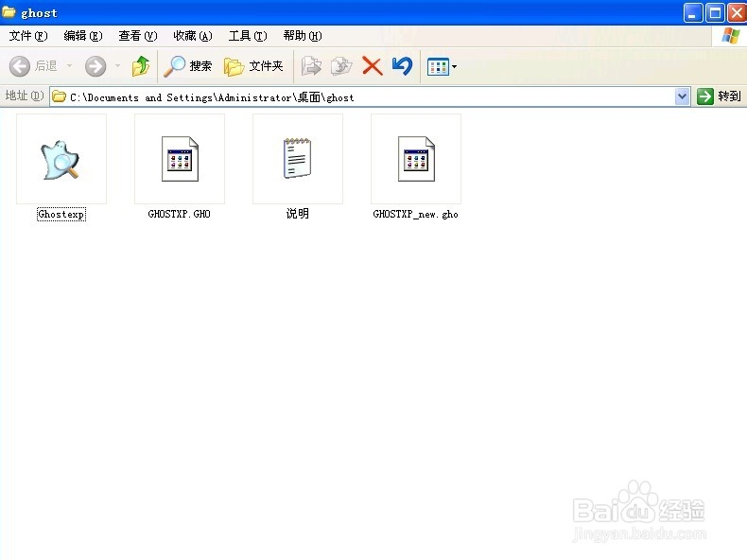
Task: Click the Move To toolbar icon
Action: [311, 66]
